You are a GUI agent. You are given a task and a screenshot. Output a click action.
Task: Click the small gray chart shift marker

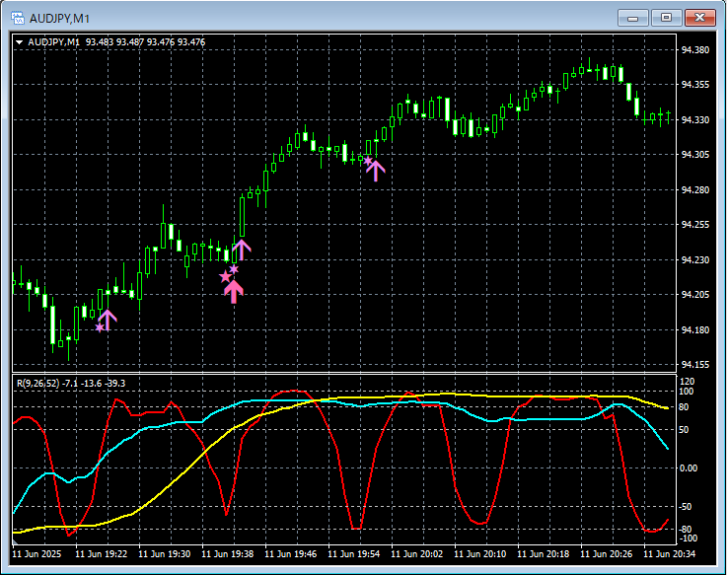[x=15, y=542]
